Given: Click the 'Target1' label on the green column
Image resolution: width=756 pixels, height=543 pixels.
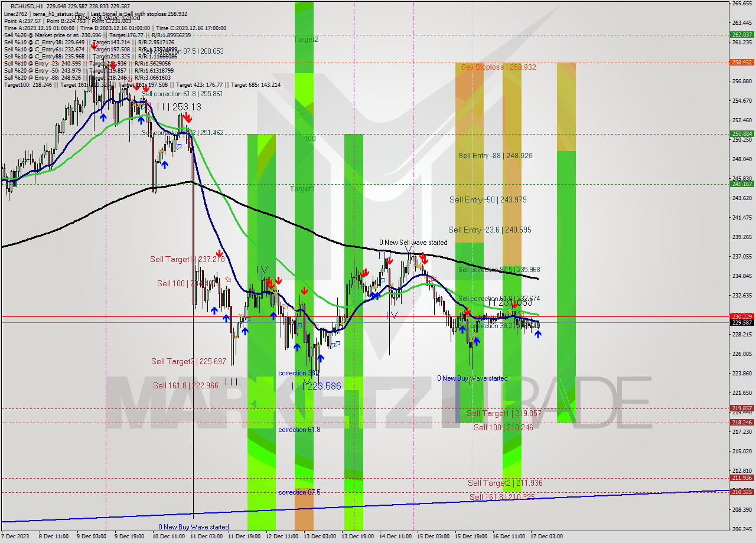Looking at the screenshot, I should tap(302, 189).
